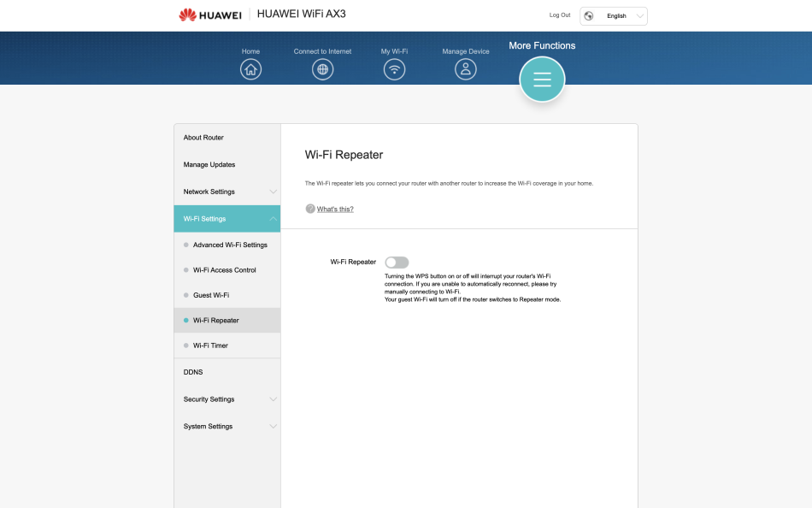The image size is (812, 508).
Task: Open DDNS in sidebar
Action: coord(227,372)
